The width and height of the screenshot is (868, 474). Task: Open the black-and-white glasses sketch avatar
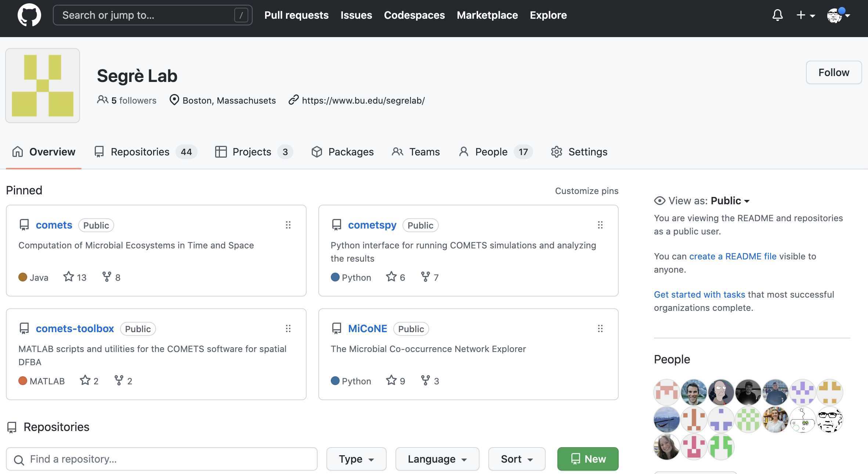[829, 419]
